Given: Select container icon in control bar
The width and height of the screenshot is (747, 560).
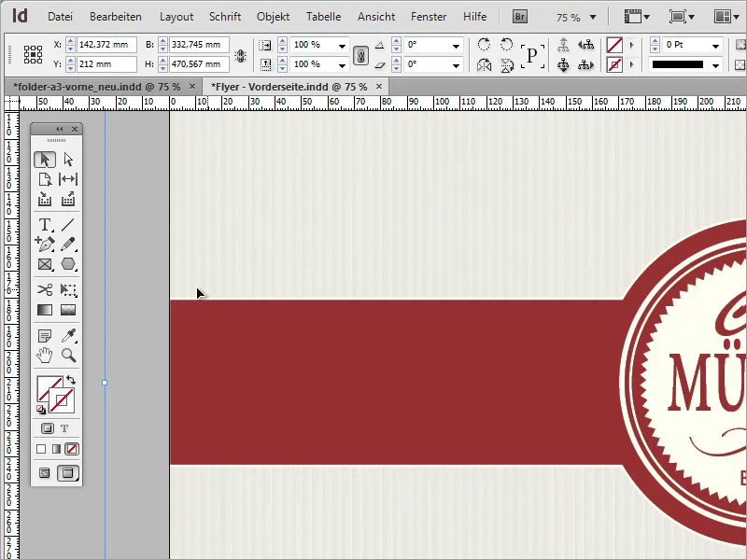Looking at the screenshot, I should [564, 44].
